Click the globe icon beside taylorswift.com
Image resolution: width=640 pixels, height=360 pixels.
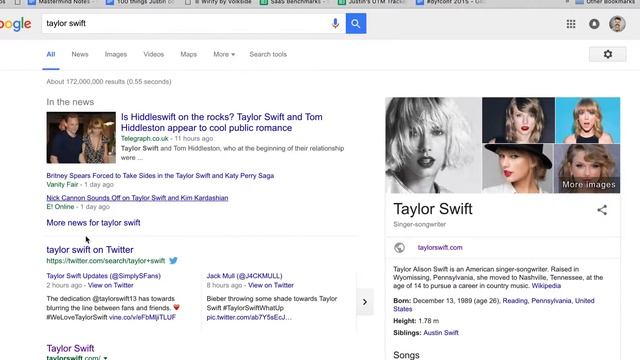(399, 247)
